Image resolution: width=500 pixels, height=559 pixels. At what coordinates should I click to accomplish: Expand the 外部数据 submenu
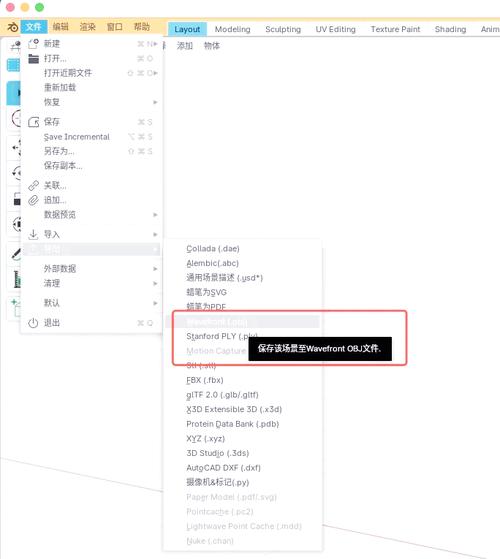click(x=92, y=269)
